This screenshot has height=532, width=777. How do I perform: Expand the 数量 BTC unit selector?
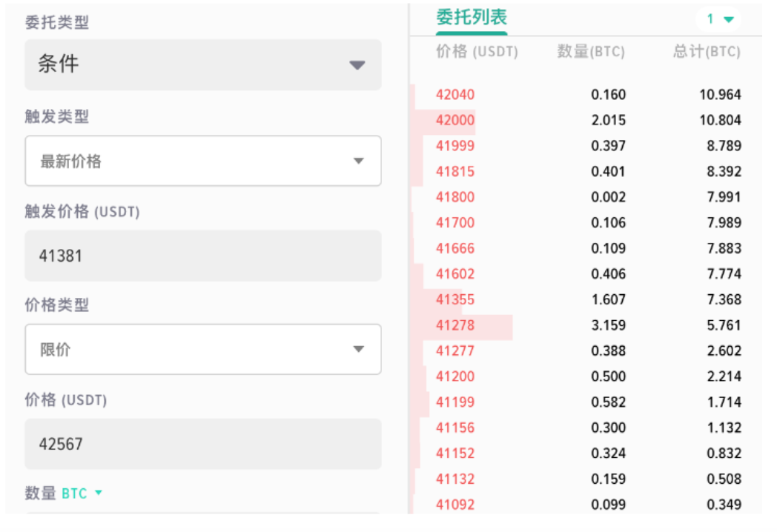click(82, 493)
